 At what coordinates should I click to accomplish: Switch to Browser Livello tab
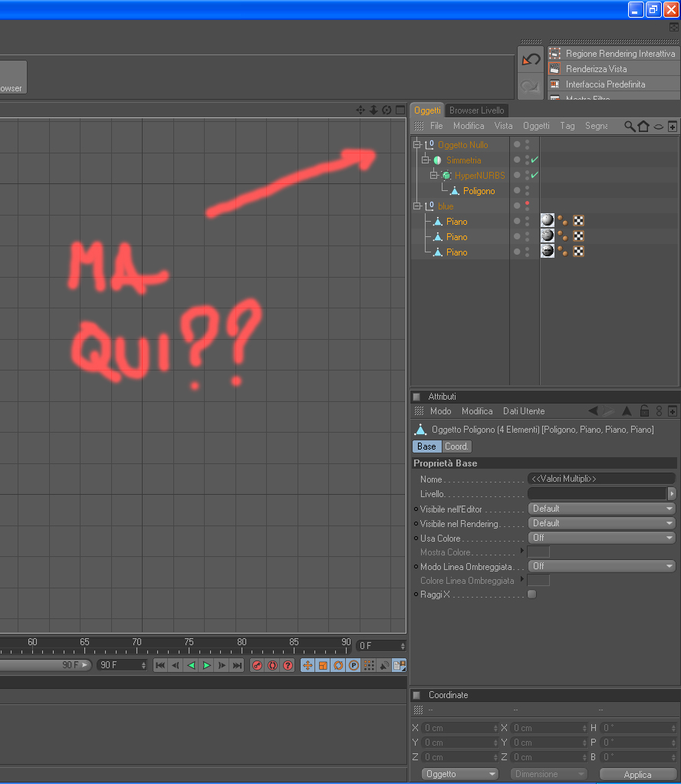click(x=476, y=110)
